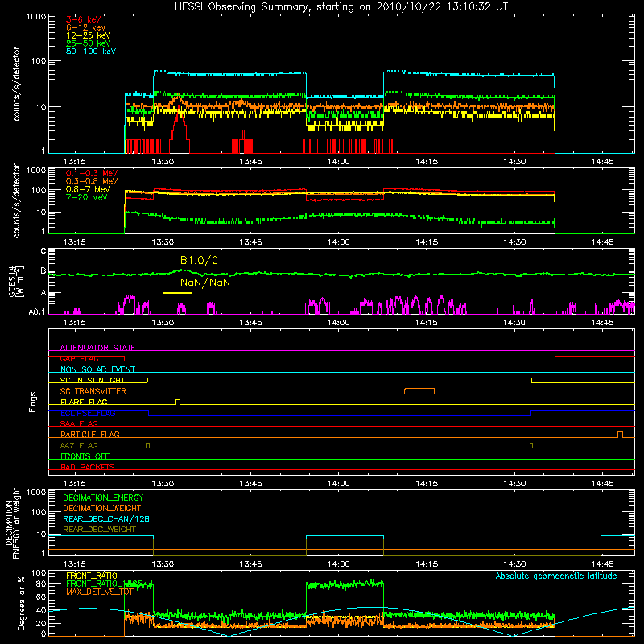This screenshot has width=644, height=644.
Task: Select the SC_TRANSMITTER flag label
Action: (x=93, y=391)
